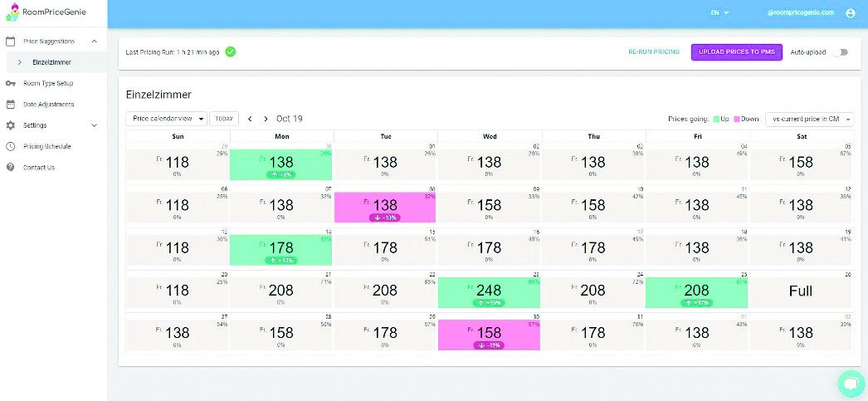The height and width of the screenshot is (401, 868).
Task: Click the Contact Us help icon
Action: [10, 167]
